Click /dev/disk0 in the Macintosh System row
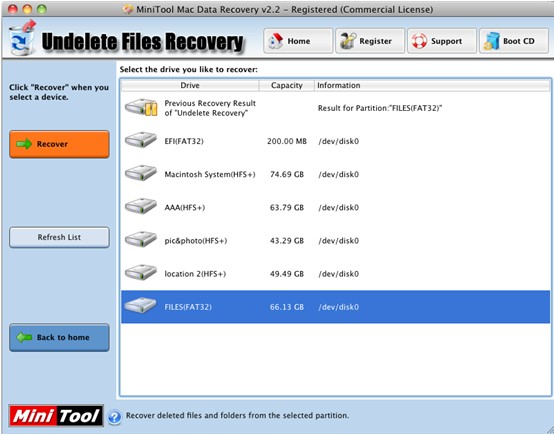This screenshot has width=554, height=435. (338, 174)
